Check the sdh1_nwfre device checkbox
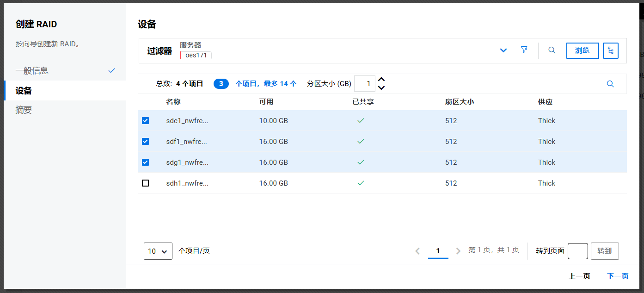The height and width of the screenshot is (293, 644). (x=145, y=183)
